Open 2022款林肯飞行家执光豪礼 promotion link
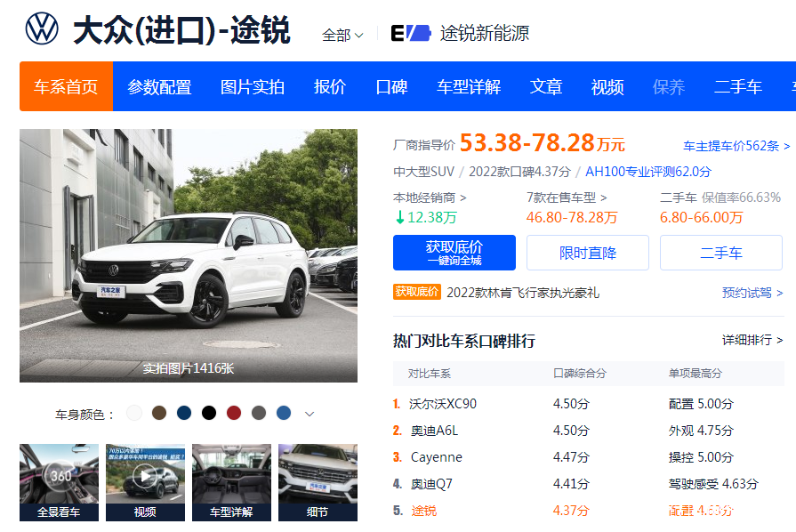Screen dimensions: 796x532 coord(523,293)
